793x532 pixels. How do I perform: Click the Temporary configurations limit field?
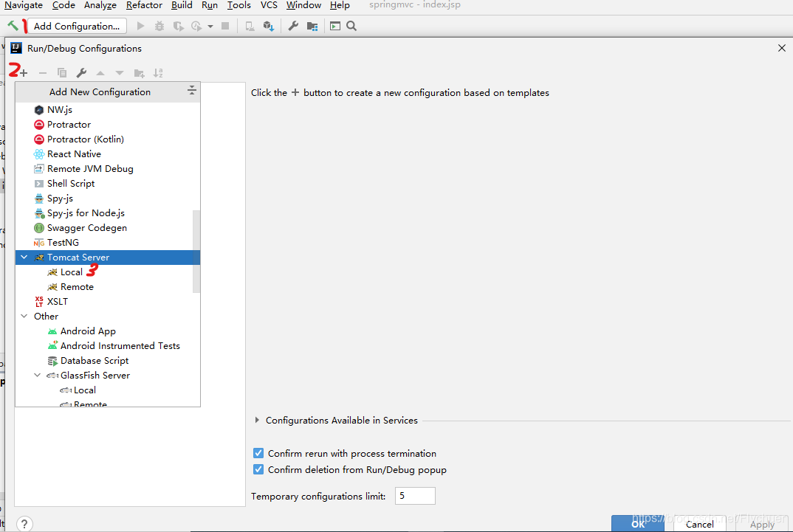pos(415,496)
